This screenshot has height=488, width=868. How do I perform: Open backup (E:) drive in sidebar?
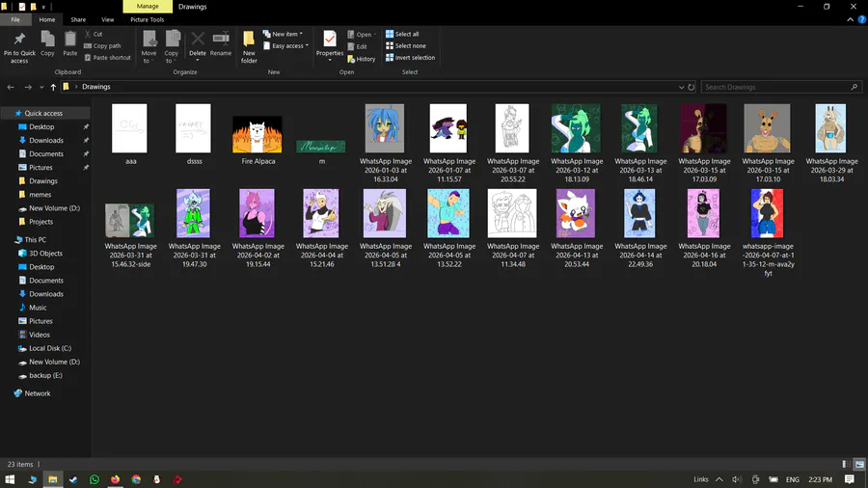click(45, 376)
